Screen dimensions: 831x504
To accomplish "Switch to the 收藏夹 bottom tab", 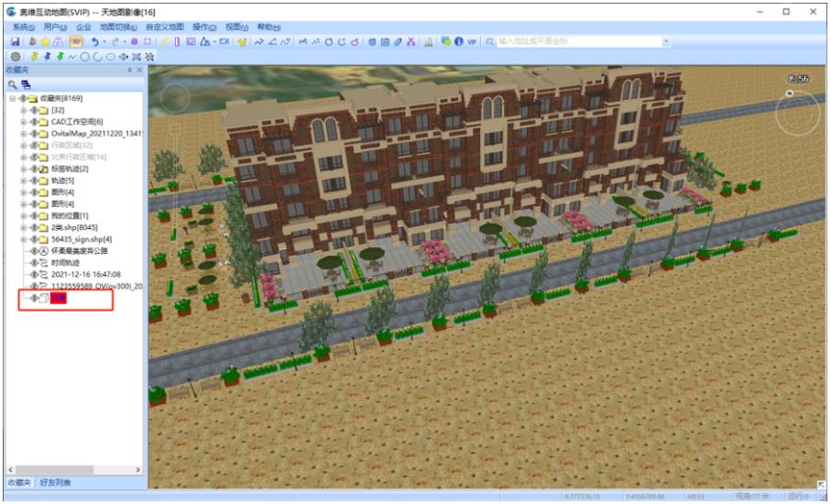I will point(19,482).
